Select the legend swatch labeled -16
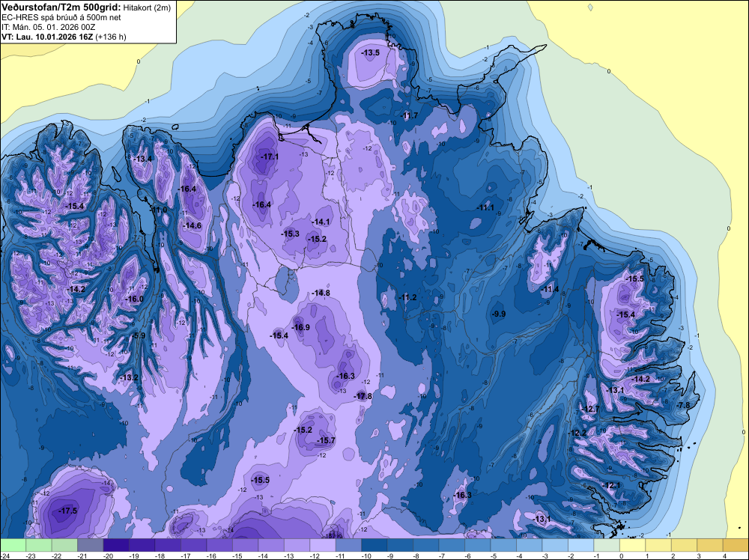This screenshot has height=560, width=749. pos(219,545)
